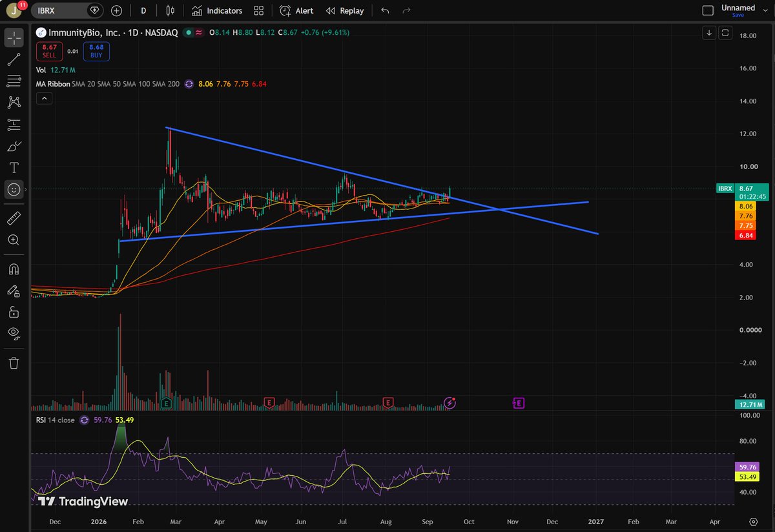Toggle stay in drawing mode

pyautogui.click(x=14, y=291)
